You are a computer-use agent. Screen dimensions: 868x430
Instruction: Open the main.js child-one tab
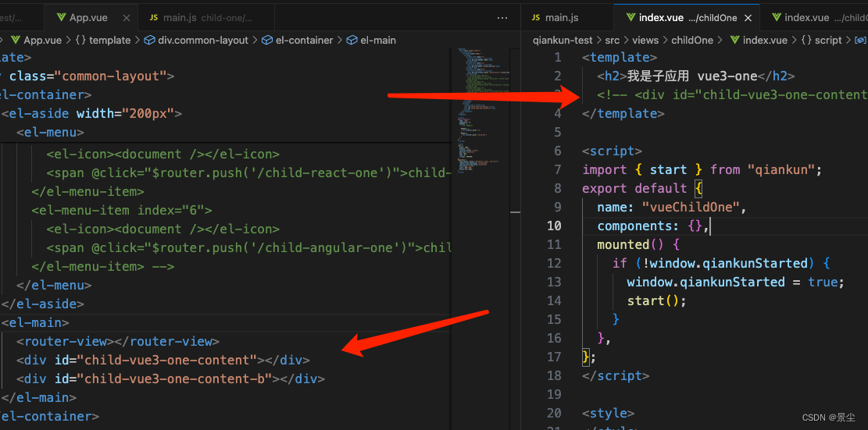[205, 18]
